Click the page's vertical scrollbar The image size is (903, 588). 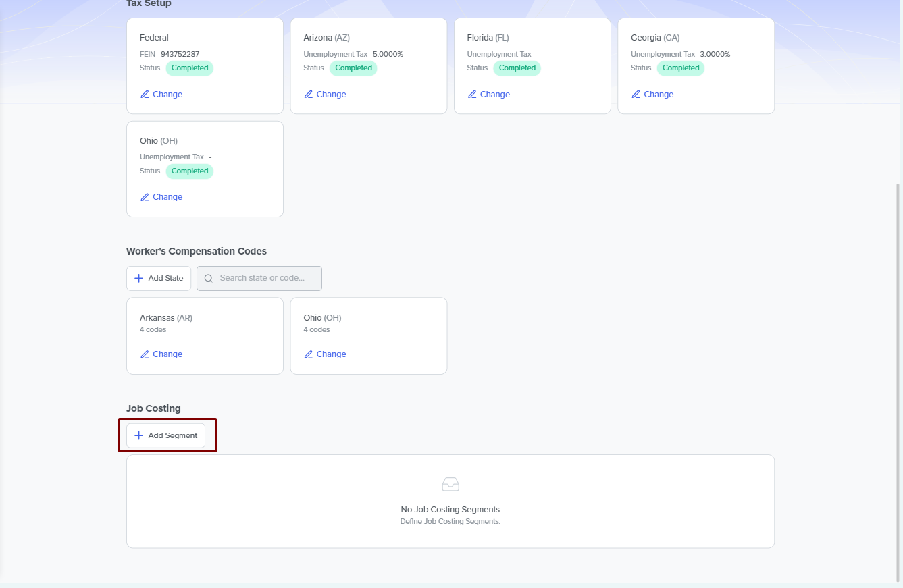[x=898, y=378]
